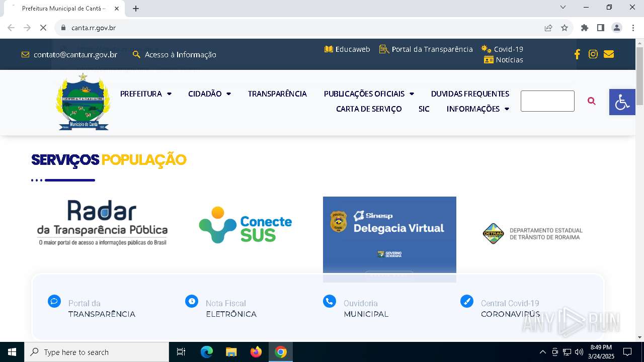The height and width of the screenshot is (362, 644).
Task: Open the Sinesp Delegacia Virtual banner
Action: click(x=389, y=239)
